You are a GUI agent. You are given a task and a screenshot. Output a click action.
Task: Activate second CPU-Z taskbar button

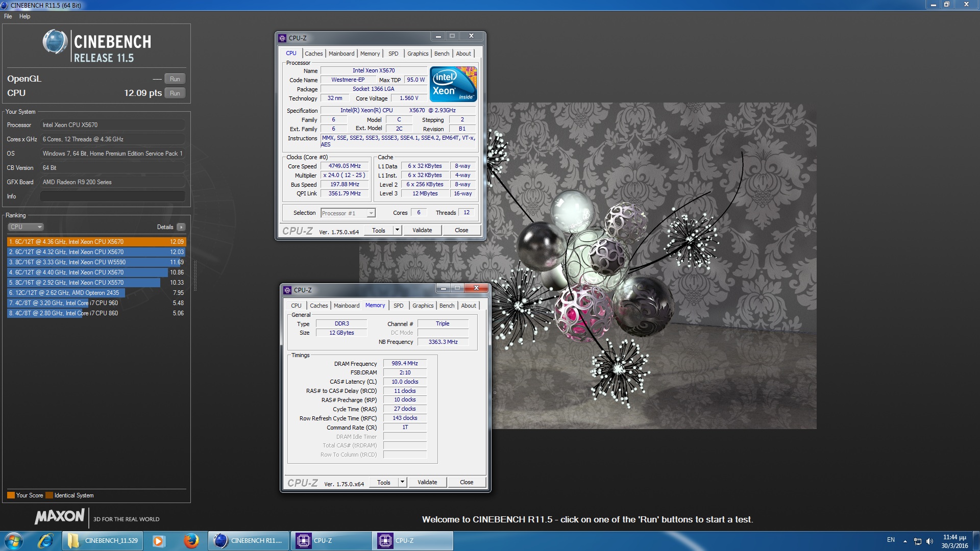tap(412, 541)
